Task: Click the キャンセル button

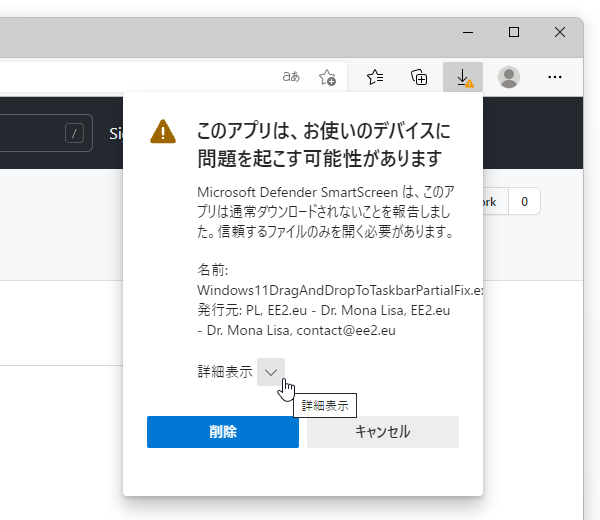Action: pos(383,432)
